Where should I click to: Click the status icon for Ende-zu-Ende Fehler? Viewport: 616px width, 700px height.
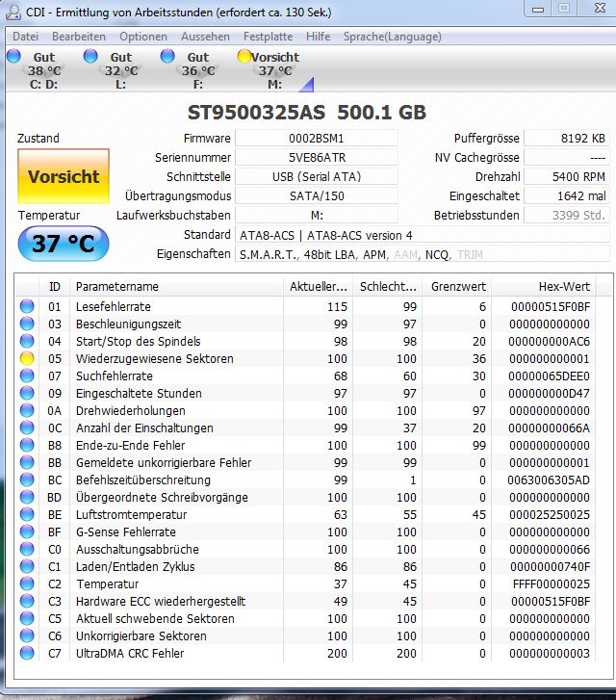point(27,445)
